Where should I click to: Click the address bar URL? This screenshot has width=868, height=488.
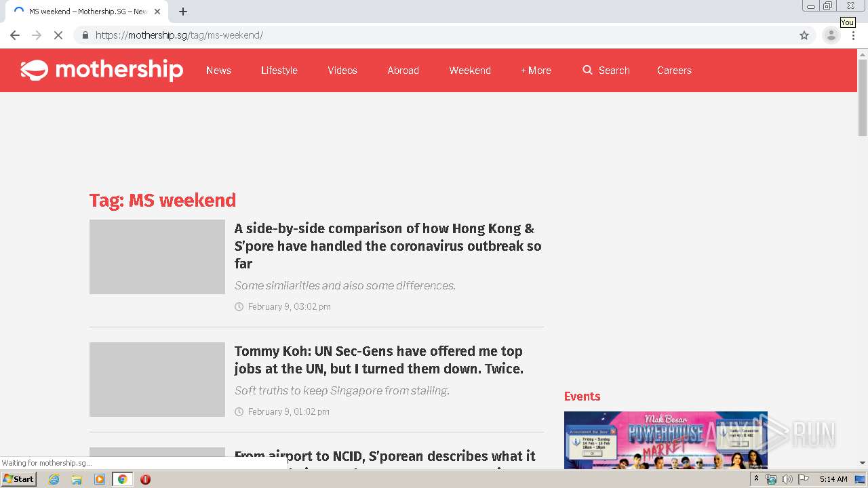(179, 35)
